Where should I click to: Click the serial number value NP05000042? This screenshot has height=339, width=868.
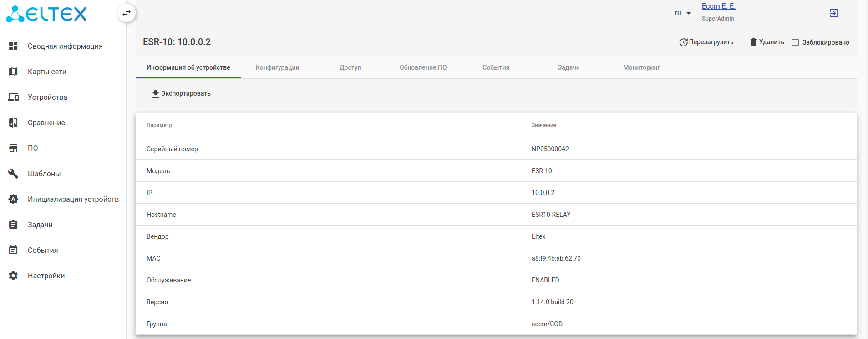coord(550,149)
